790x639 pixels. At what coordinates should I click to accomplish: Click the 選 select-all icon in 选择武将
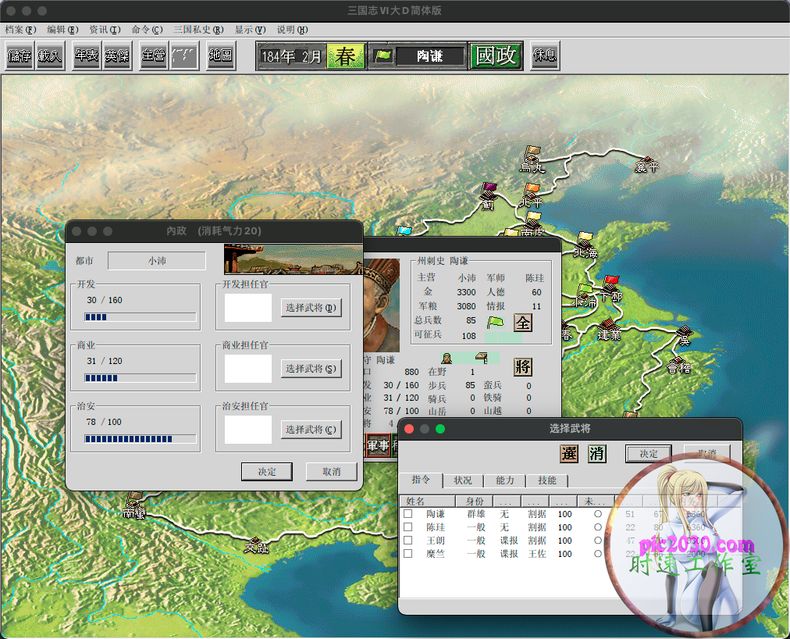[569, 454]
